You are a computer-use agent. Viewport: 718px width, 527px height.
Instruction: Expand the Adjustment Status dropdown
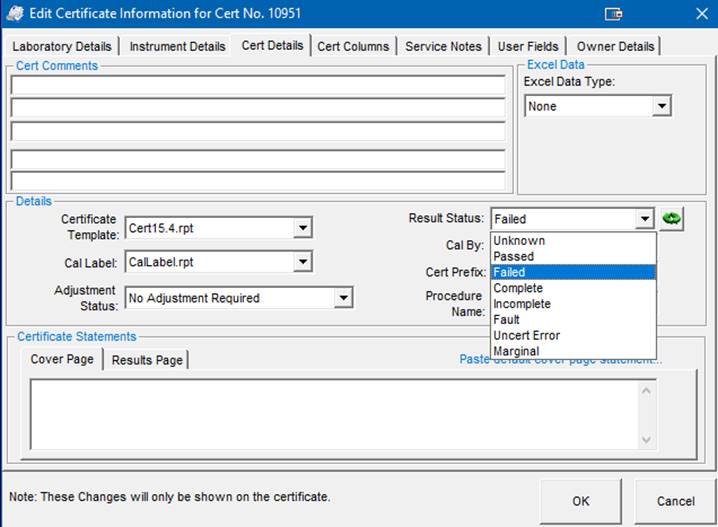pyautogui.click(x=343, y=298)
